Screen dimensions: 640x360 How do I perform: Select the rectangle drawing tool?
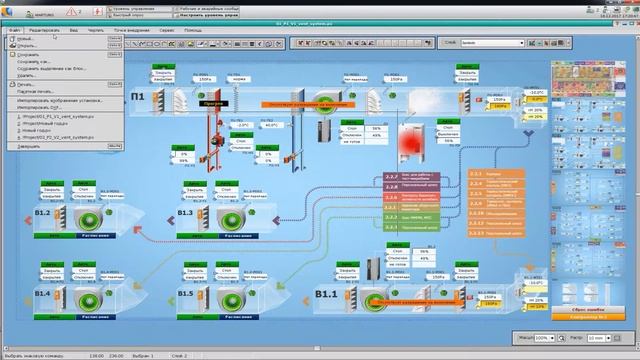(149, 44)
